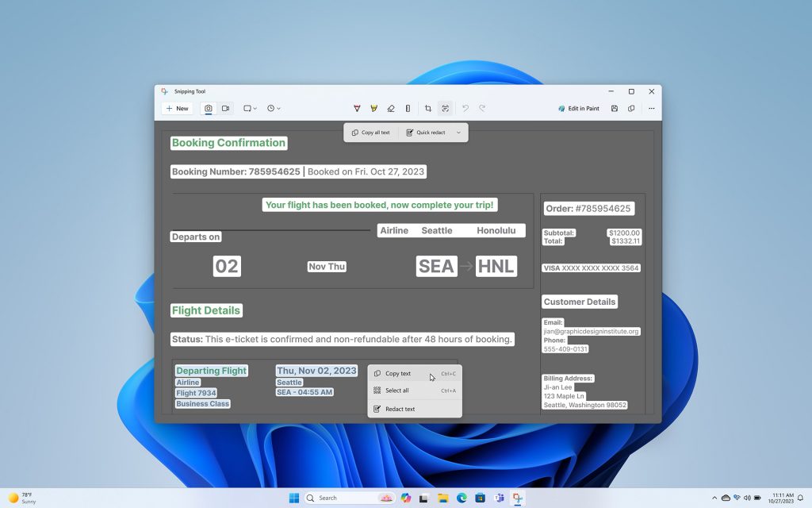Pick the eraser tool
812x508 pixels.
(389, 108)
